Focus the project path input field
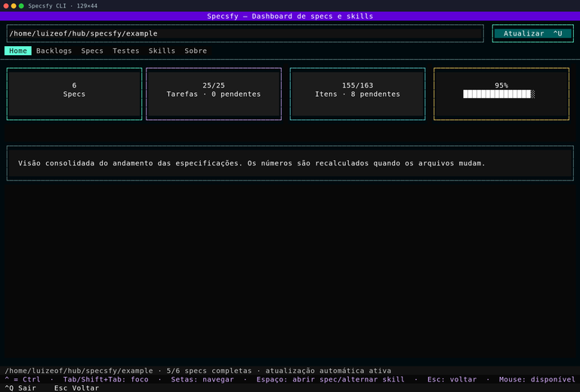 point(245,33)
